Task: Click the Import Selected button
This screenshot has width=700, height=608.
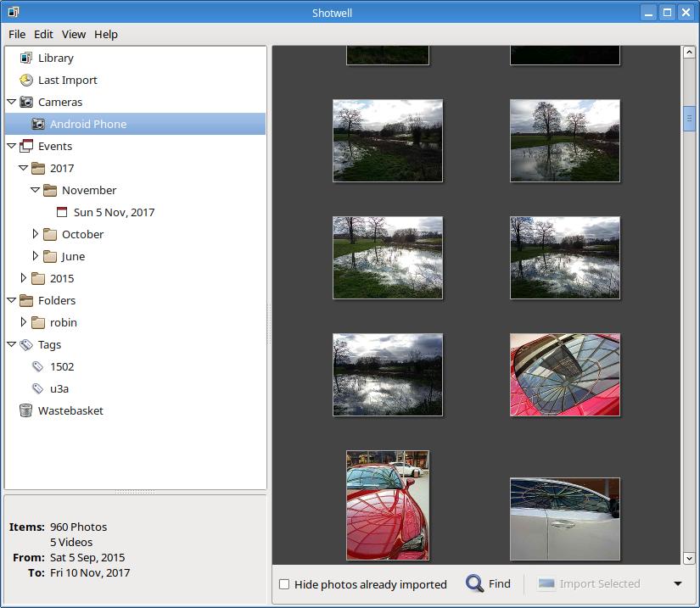Action: pos(589,583)
